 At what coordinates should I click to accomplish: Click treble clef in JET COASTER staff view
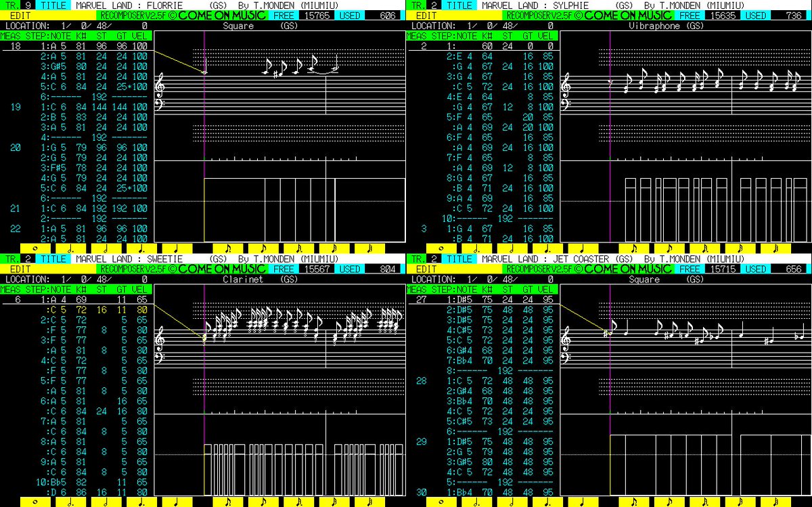[566, 340]
